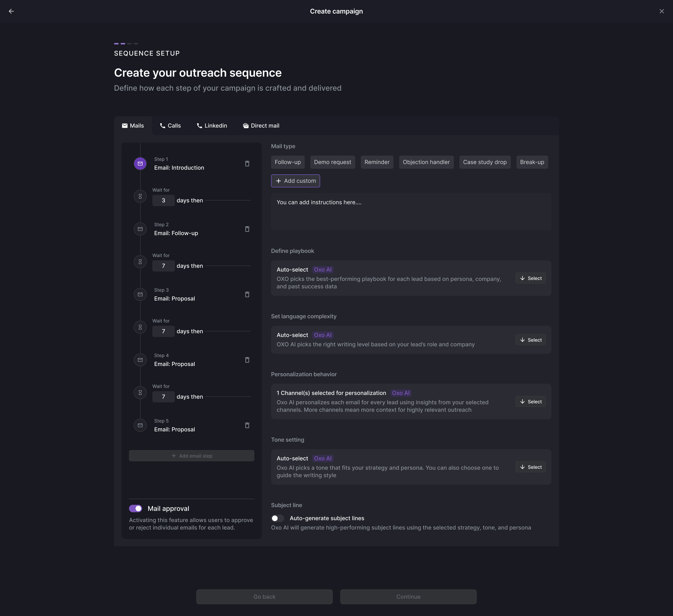Click the Step 3 envelope icon

[x=140, y=294]
